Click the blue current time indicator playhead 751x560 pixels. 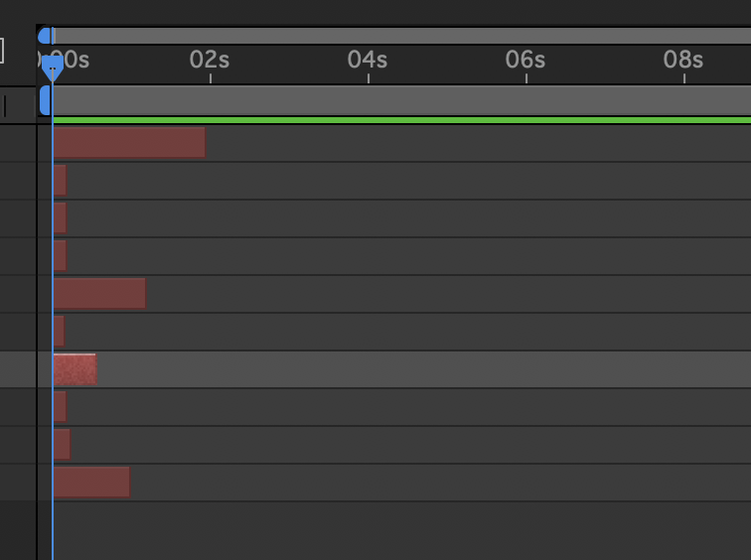pyautogui.click(x=52, y=68)
